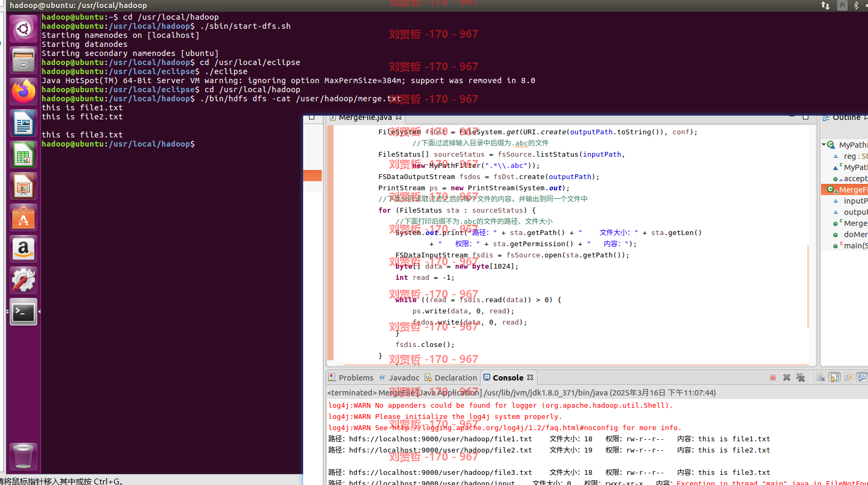
Task: Click orange marker in left overview ruler
Action: click(x=312, y=176)
